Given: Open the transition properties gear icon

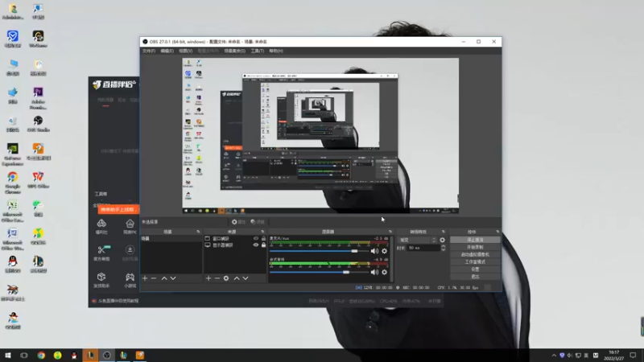Looking at the screenshot, I should coord(442,240).
